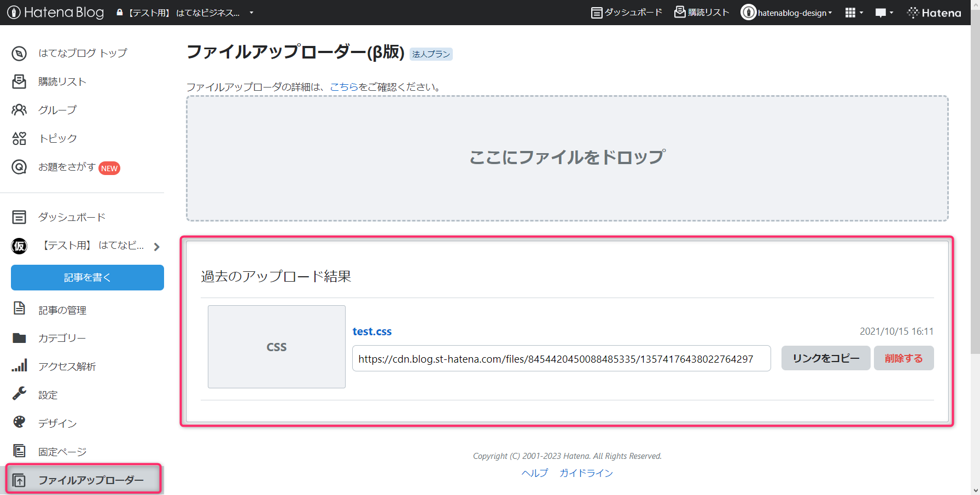Open 設定 in sidebar
Screen dimensions: 980x495
point(48,395)
